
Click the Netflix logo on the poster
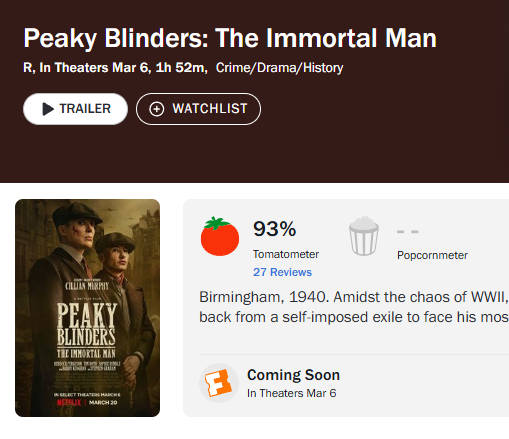[69, 403]
